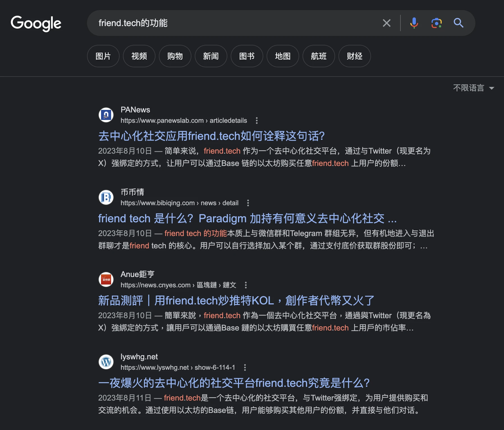Screen dimensions: 504x430
Task: Click the Google logo
Action: click(36, 24)
